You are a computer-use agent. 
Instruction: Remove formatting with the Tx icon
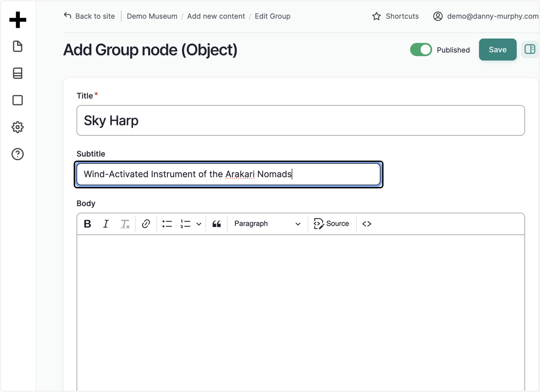(125, 224)
